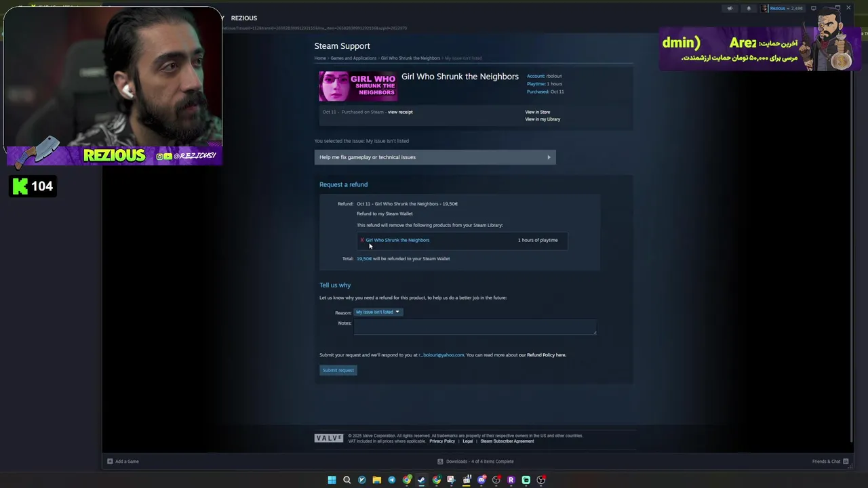Image resolution: width=868 pixels, height=488 pixels.
Task: Click Add a Game plus icon
Action: coord(110,462)
